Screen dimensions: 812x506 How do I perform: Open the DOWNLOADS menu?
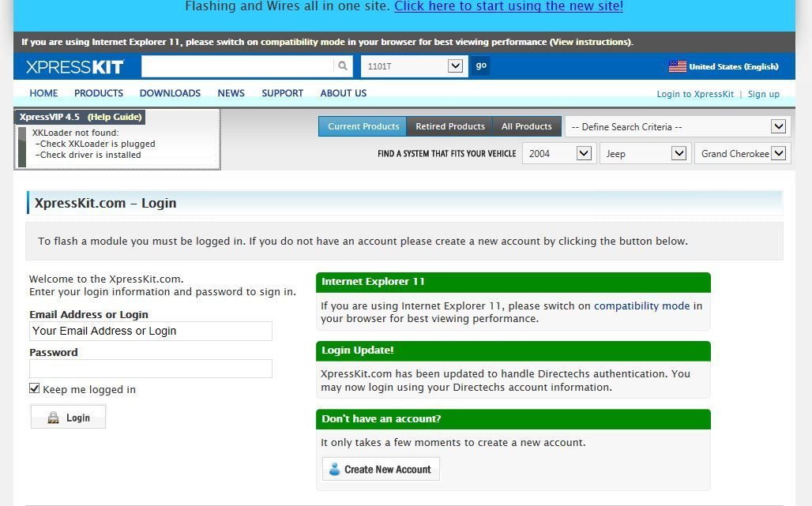coord(170,93)
